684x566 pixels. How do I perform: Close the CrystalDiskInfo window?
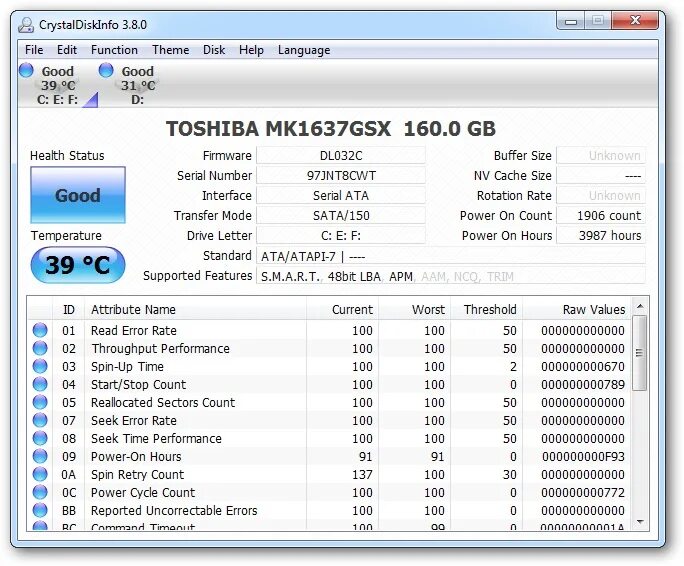click(x=635, y=21)
